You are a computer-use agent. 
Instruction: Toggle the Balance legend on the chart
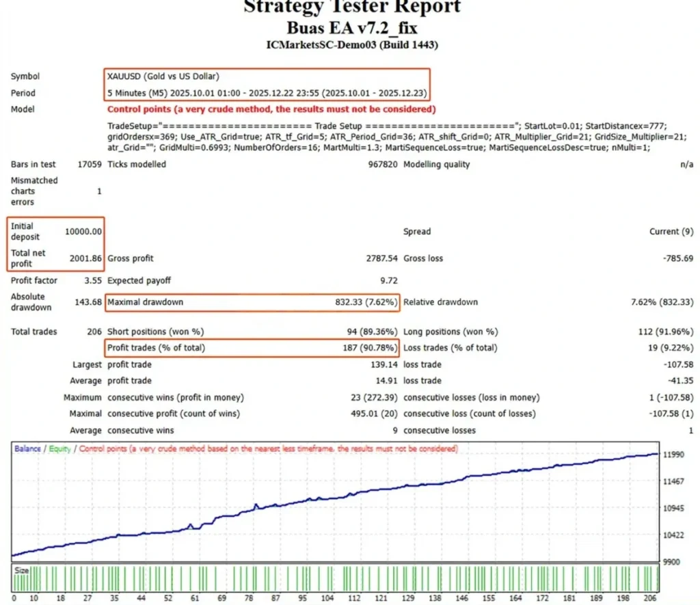pyautogui.click(x=26, y=449)
